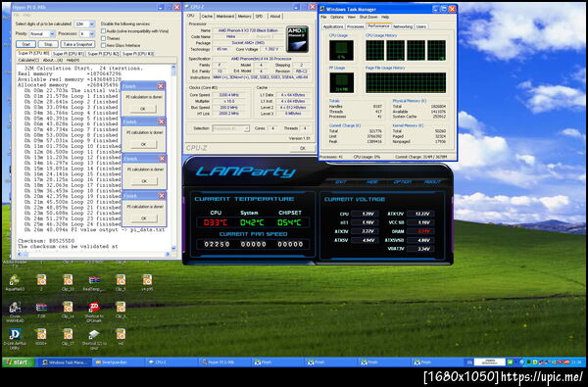Image resolution: width=588 pixels, height=387 pixels.
Task: Select the Super PI [CPU #1] tab
Action: point(68,54)
